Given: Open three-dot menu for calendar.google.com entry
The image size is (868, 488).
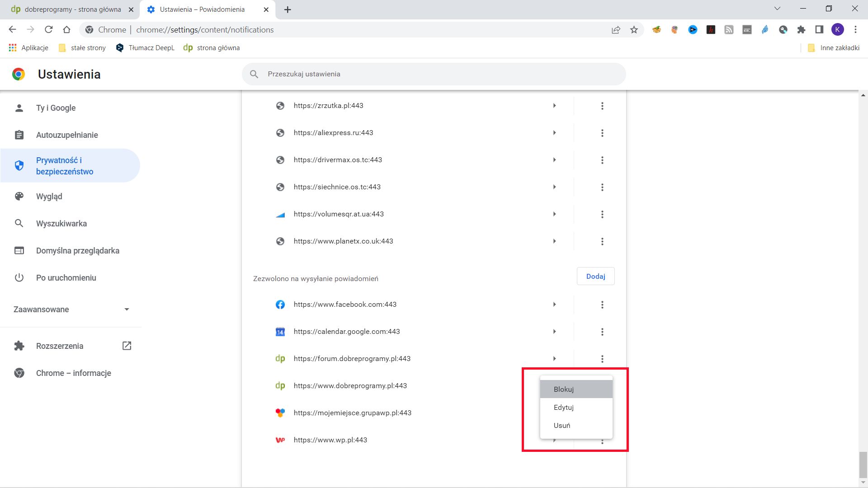Looking at the screenshot, I should click(602, 331).
